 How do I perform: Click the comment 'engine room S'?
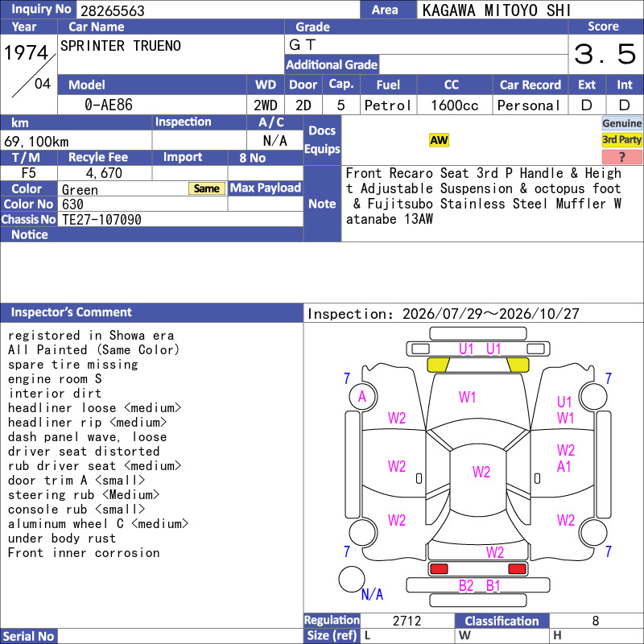[x=54, y=378]
